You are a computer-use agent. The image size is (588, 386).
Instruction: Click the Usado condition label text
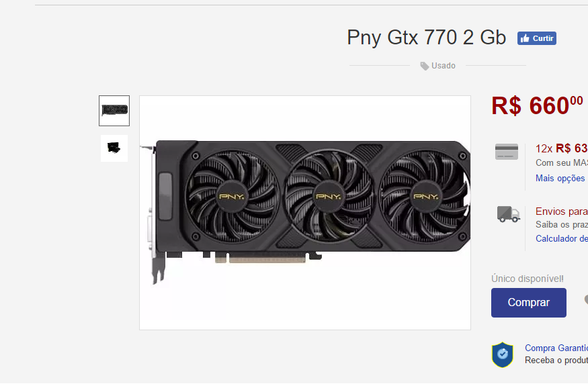click(x=444, y=66)
